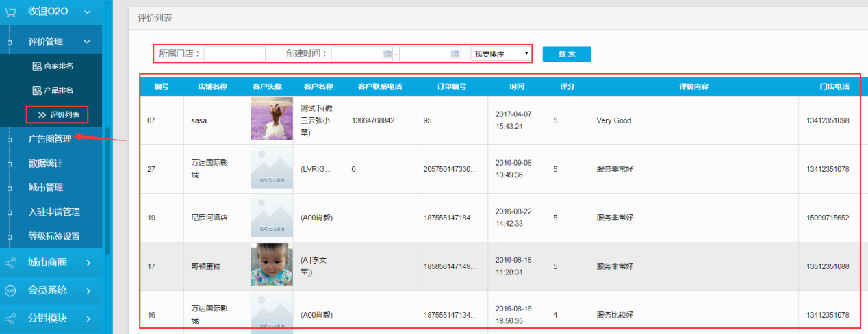The width and height of the screenshot is (868, 334).
Task: Click the VIP icon beside 会员系统
Action: click(x=10, y=290)
